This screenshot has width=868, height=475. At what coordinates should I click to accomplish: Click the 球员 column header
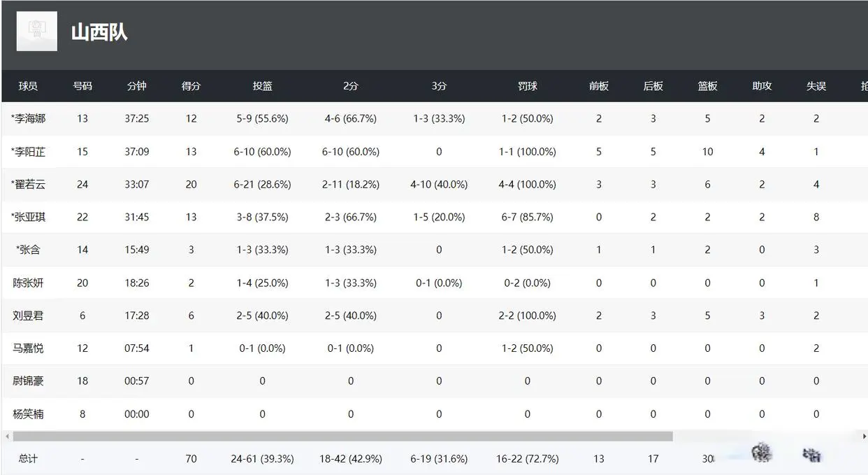point(28,86)
